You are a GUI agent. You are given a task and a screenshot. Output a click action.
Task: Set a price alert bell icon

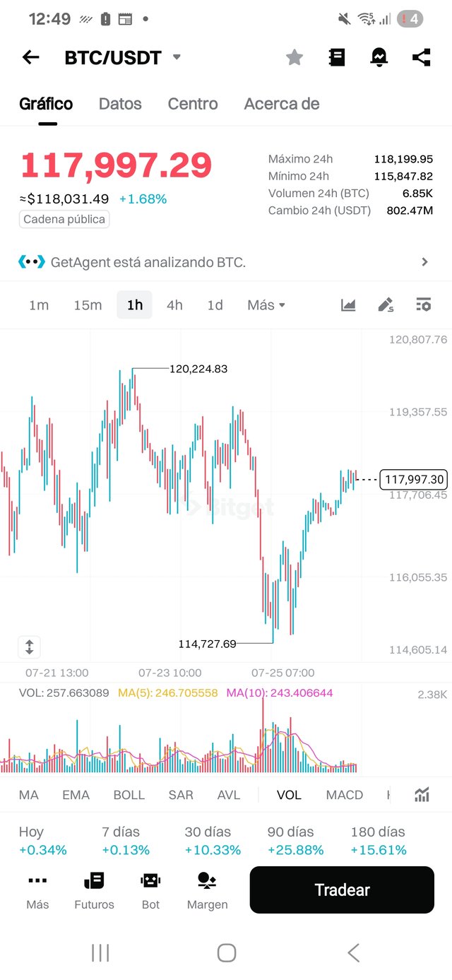coord(379,57)
